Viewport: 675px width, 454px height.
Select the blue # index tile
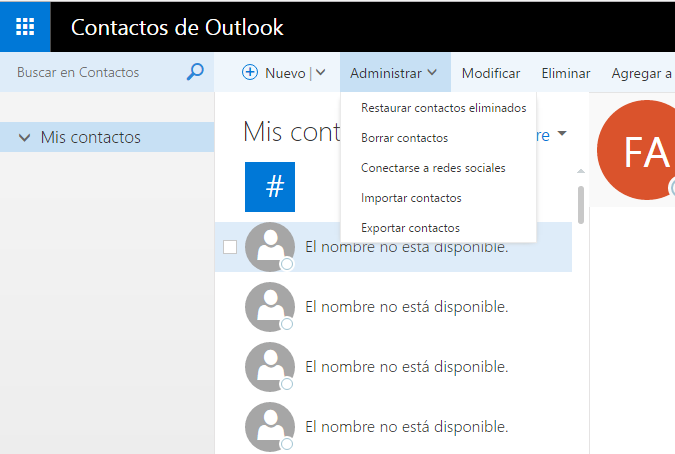click(270, 187)
